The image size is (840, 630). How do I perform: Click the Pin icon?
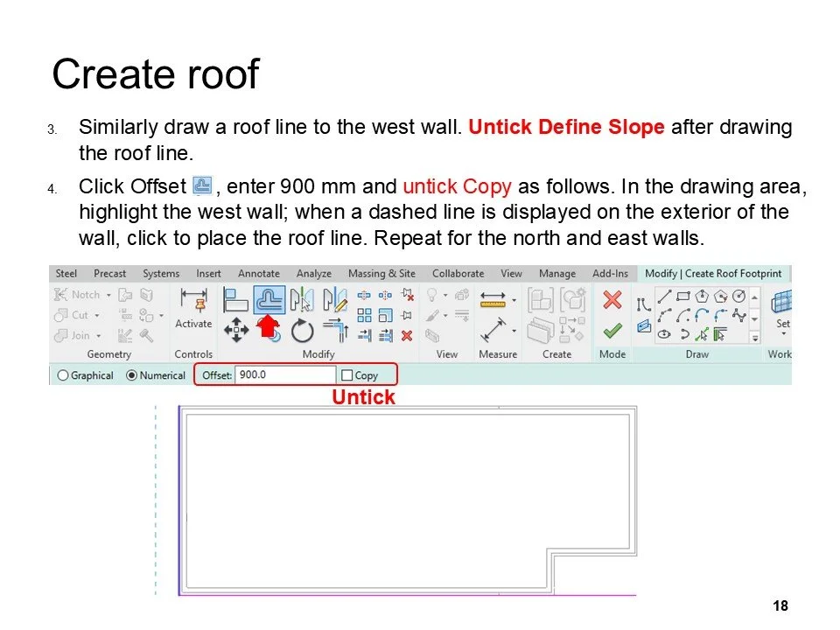coord(407,315)
